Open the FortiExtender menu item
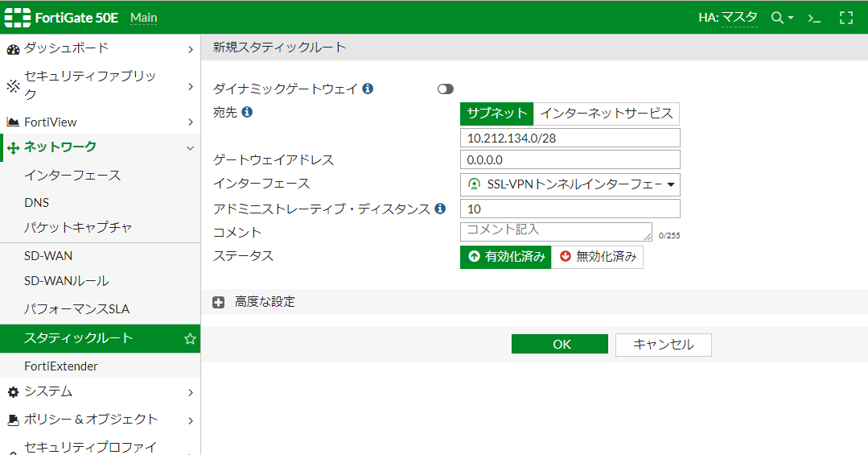The width and height of the screenshot is (868, 455). tap(61, 366)
